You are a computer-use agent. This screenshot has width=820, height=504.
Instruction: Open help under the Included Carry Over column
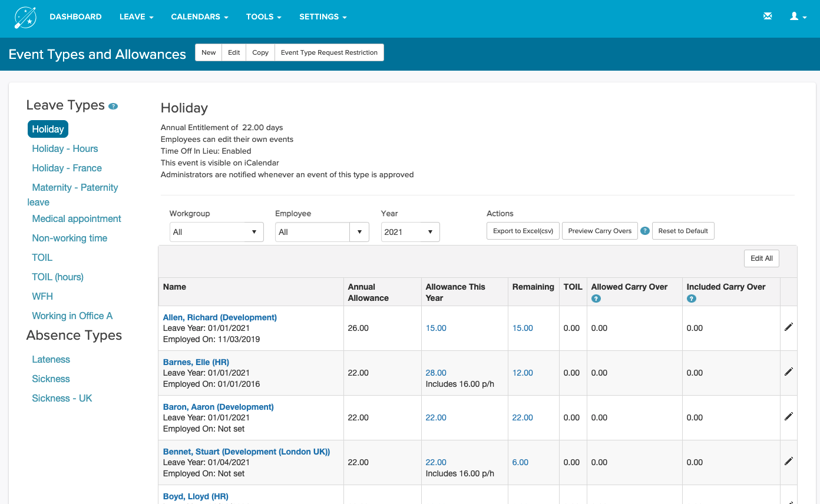(x=691, y=299)
